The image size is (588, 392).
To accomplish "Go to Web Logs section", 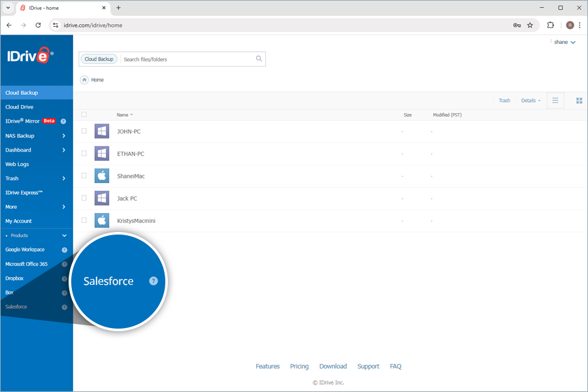I will pos(18,164).
